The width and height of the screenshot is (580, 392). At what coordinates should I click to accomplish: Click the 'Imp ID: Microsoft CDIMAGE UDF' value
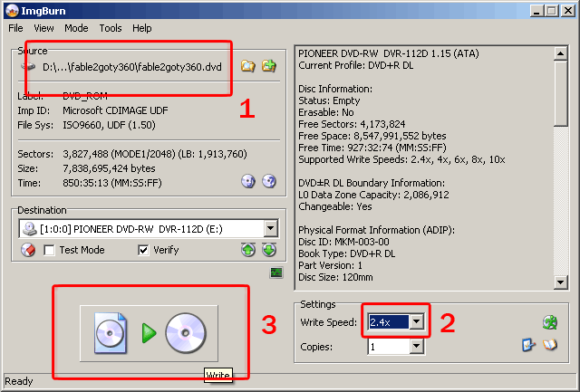[115, 110]
